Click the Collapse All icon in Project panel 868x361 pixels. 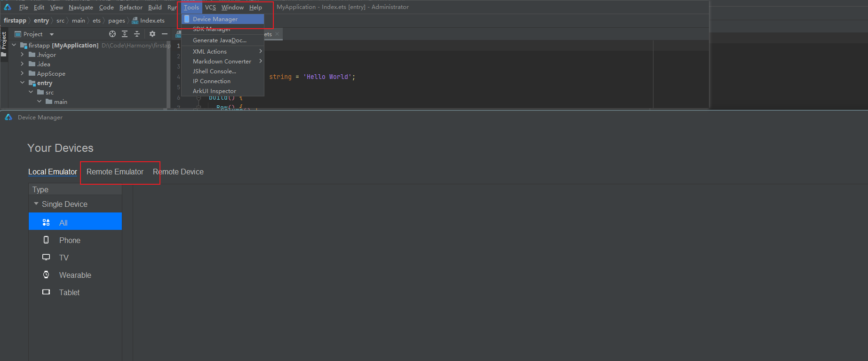(137, 34)
